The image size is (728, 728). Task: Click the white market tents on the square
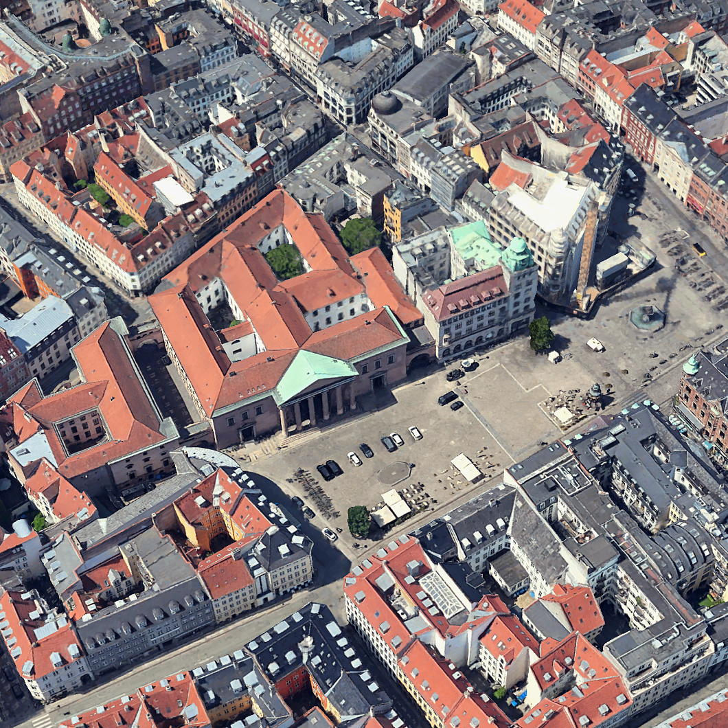point(391,508)
